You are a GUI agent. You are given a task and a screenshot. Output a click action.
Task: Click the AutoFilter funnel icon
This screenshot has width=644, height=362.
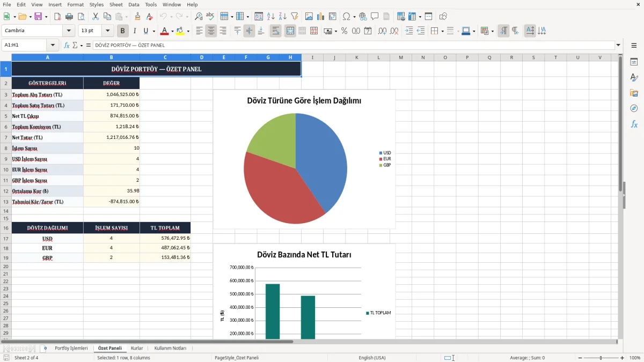pyautogui.click(x=295, y=17)
